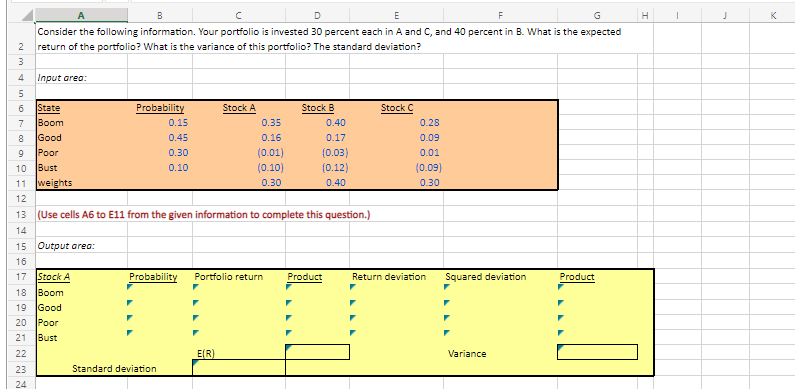Select column B header

click(x=160, y=15)
